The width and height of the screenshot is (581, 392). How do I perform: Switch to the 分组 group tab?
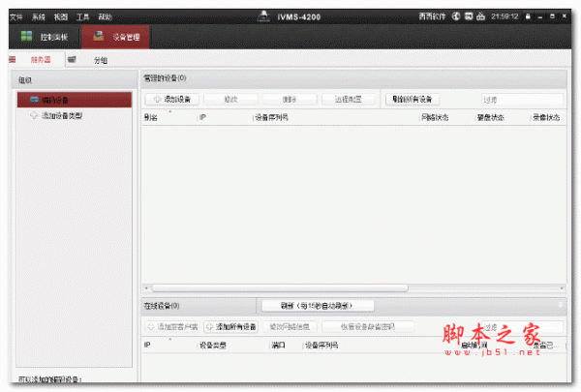(x=101, y=60)
